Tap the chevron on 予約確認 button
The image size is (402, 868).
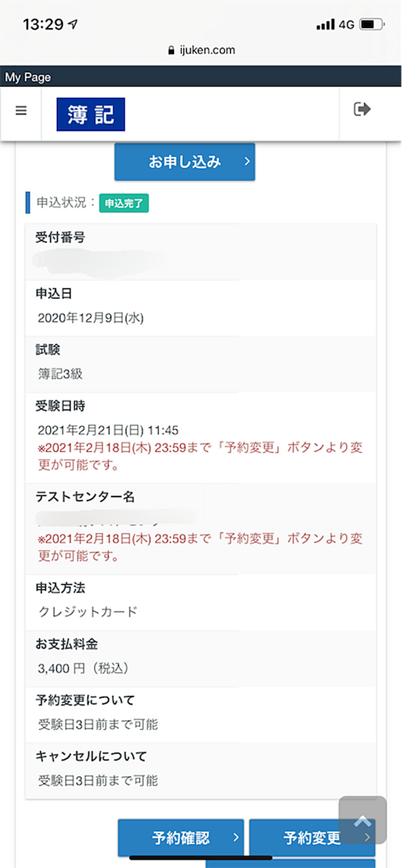coord(235,837)
